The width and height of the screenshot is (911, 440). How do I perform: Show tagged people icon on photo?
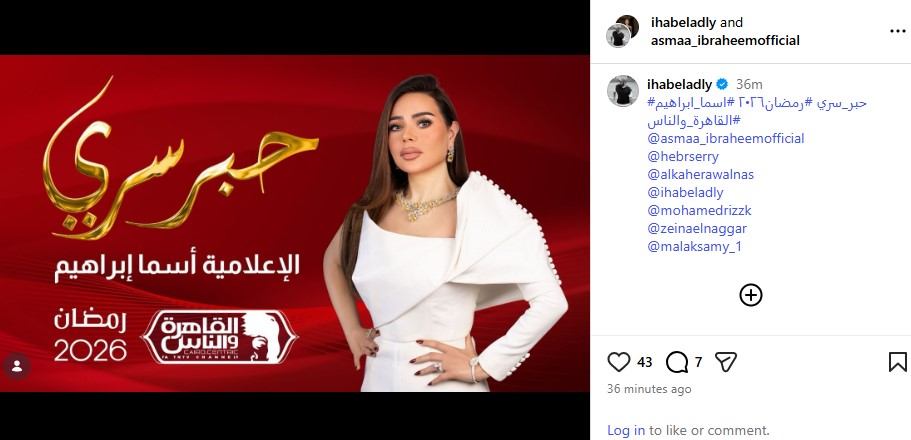pyautogui.click(x=17, y=367)
